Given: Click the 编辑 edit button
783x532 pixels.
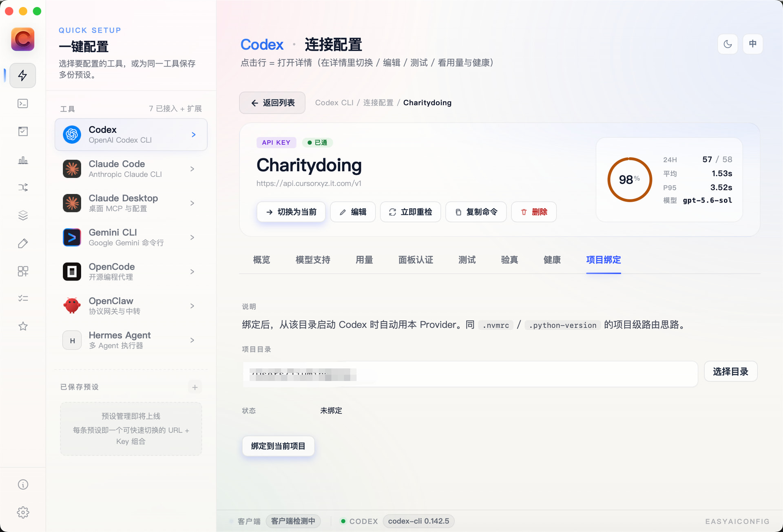Looking at the screenshot, I should (353, 212).
